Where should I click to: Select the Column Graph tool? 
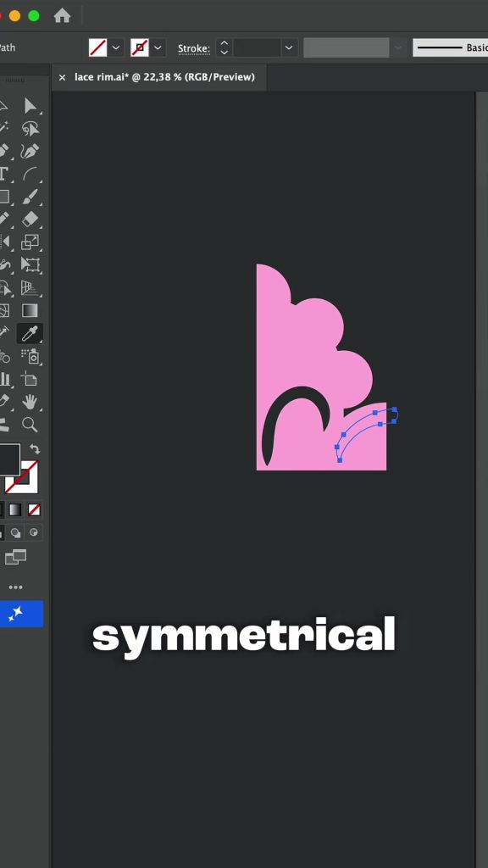[x=4, y=379]
